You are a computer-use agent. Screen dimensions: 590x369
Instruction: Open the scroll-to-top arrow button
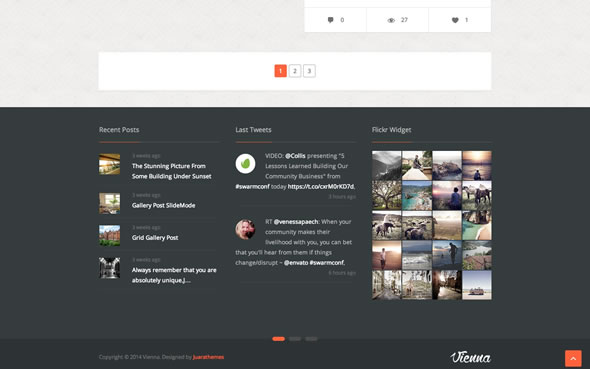click(573, 358)
